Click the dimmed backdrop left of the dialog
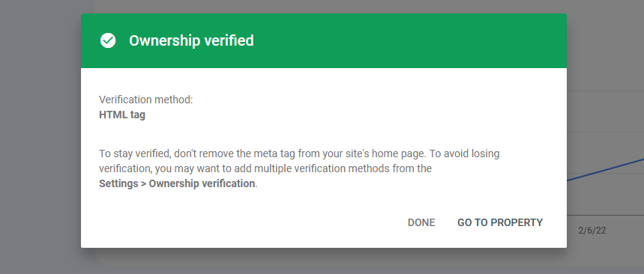The image size is (644, 274). [x=40, y=137]
